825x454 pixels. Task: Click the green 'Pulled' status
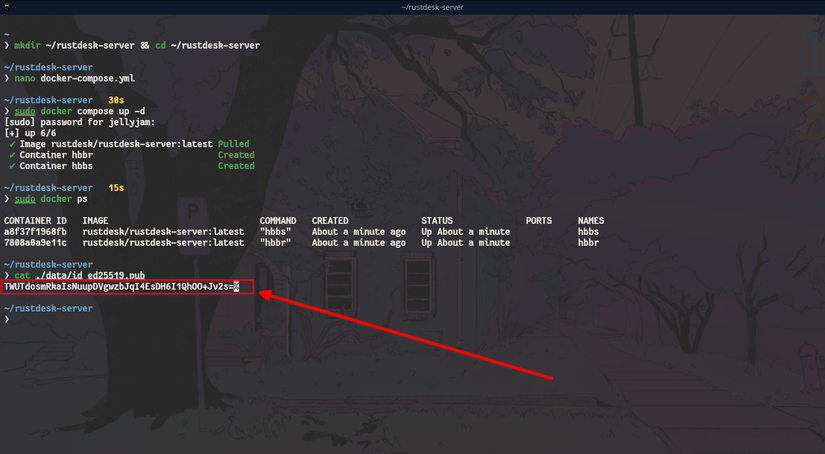pyautogui.click(x=234, y=144)
